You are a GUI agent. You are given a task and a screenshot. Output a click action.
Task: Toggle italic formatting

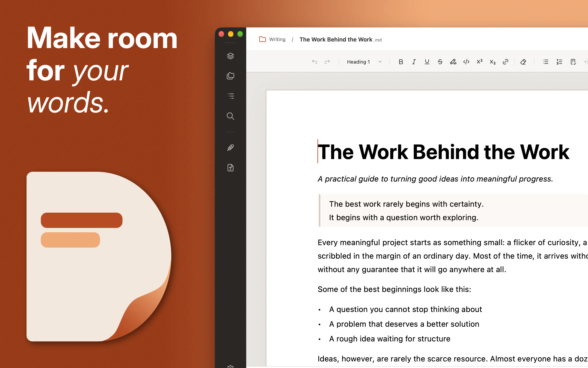click(414, 62)
